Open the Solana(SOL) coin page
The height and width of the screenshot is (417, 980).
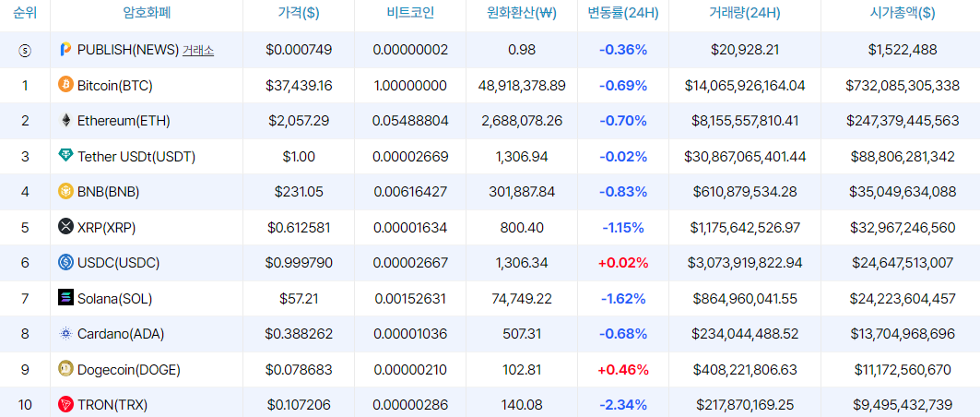point(114,299)
